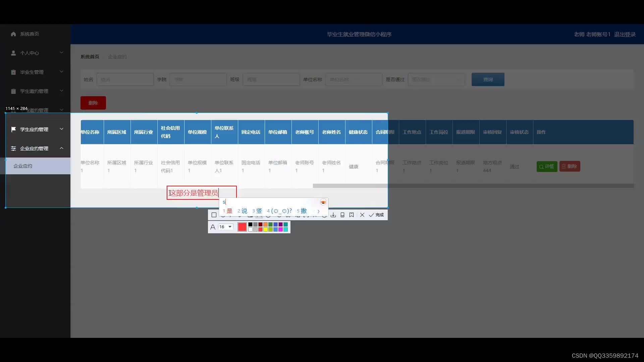Click the bookmark pin icon in screenshot toolbar
This screenshot has width=644, height=362.
click(x=352, y=215)
